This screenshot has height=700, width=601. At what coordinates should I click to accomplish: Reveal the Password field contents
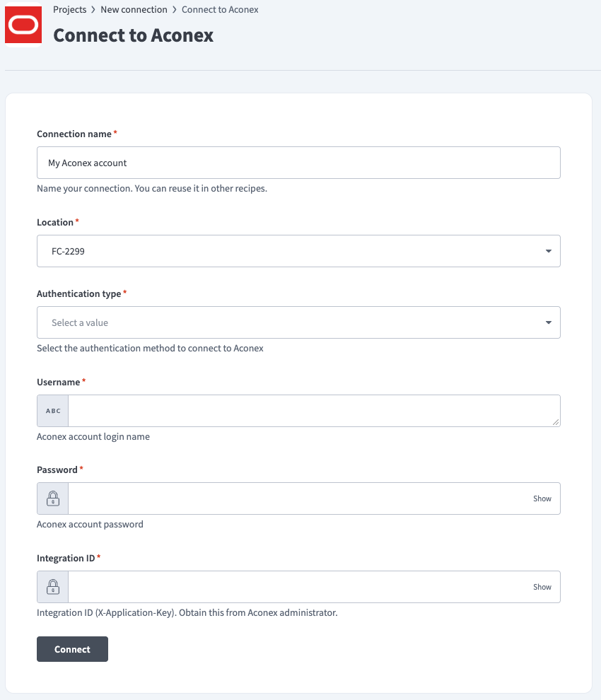point(542,498)
